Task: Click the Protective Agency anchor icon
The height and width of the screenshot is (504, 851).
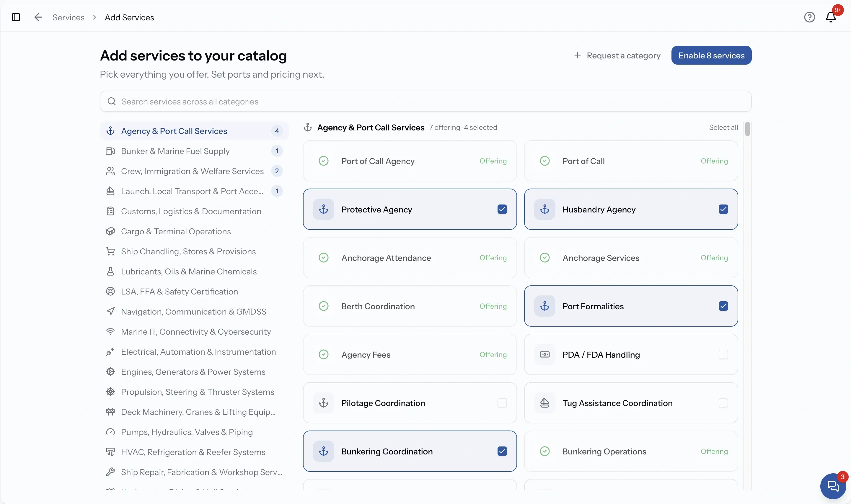Action: pyautogui.click(x=324, y=209)
